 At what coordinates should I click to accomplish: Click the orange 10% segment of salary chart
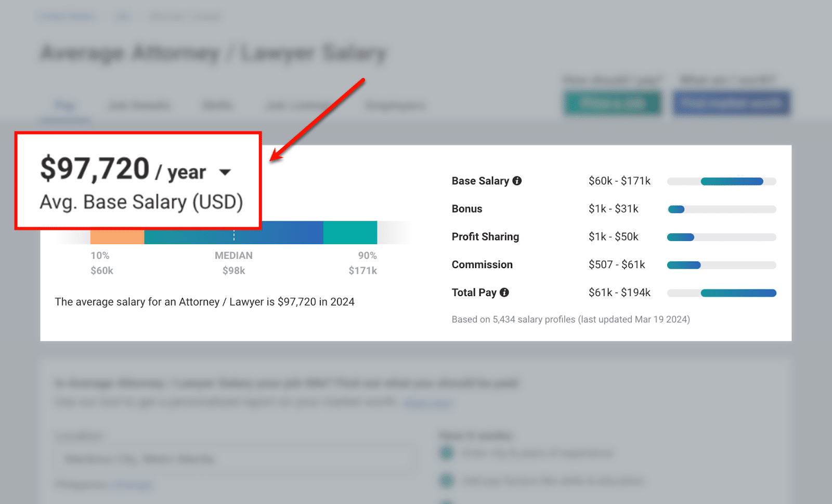117,236
